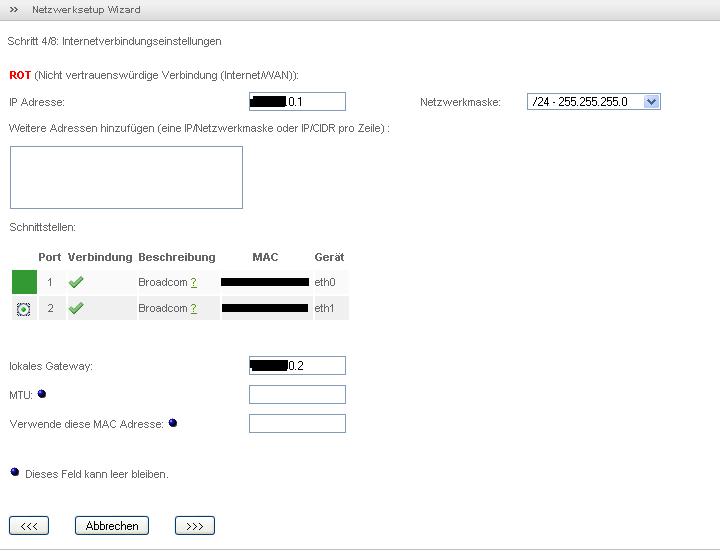Image resolution: width=720 pixels, height=554 pixels.
Task: Click the blue dot in the legend note
Action: tap(14, 472)
